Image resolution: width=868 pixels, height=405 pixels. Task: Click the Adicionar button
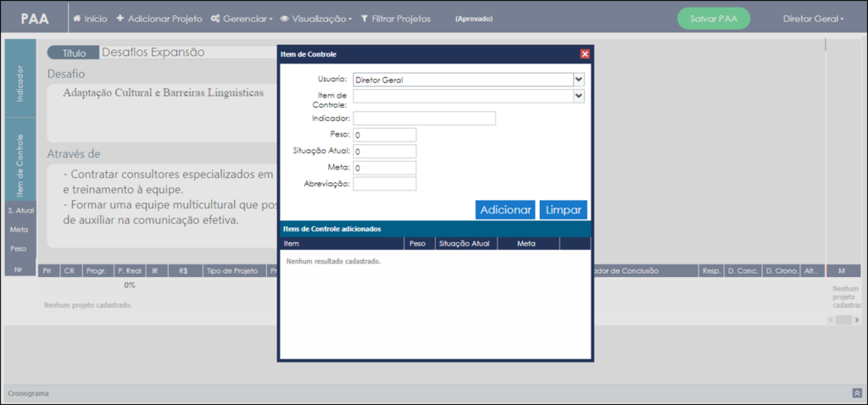505,210
